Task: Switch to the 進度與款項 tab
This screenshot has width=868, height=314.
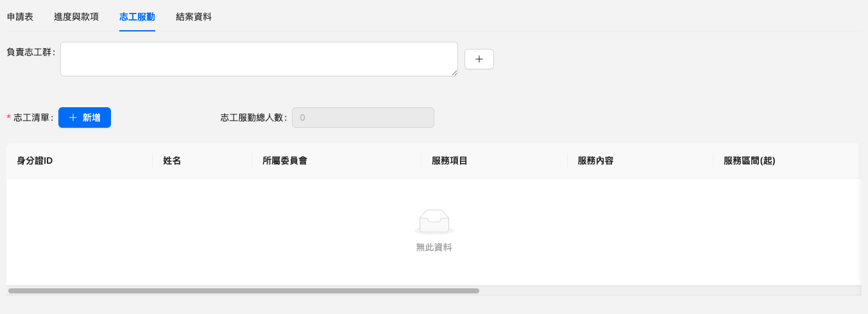Action: (76, 17)
